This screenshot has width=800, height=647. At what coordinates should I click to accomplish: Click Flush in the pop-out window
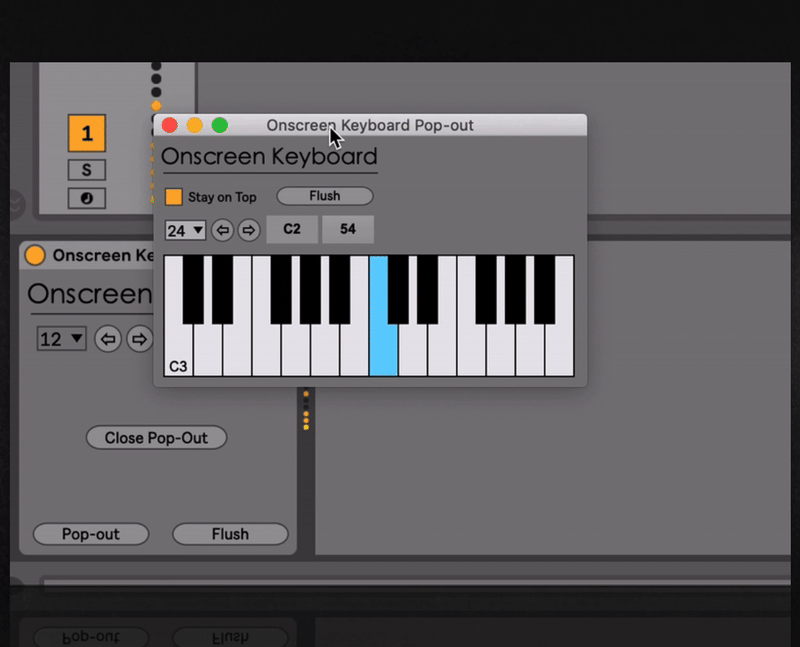click(324, 196)
